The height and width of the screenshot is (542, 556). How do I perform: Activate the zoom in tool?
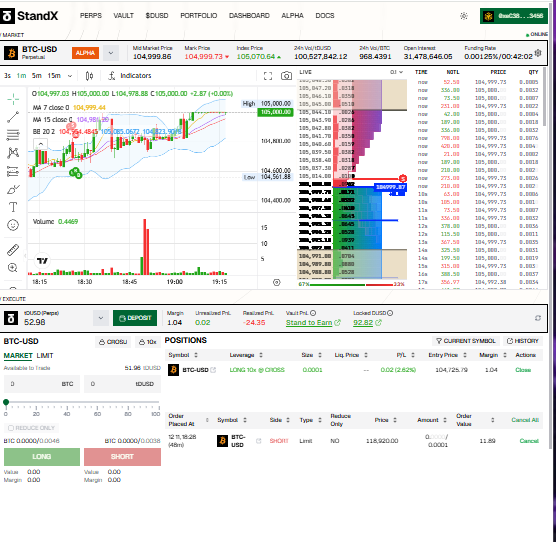tap(13, 268)
